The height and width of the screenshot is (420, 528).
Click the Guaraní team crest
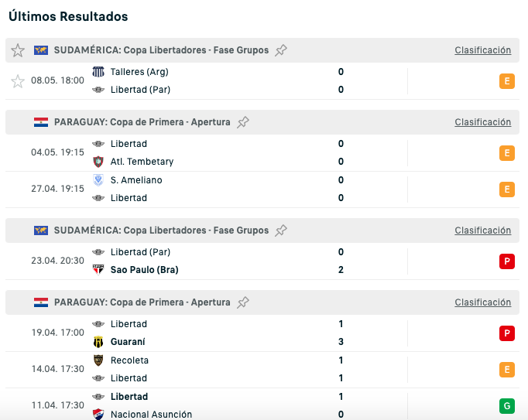98,342
